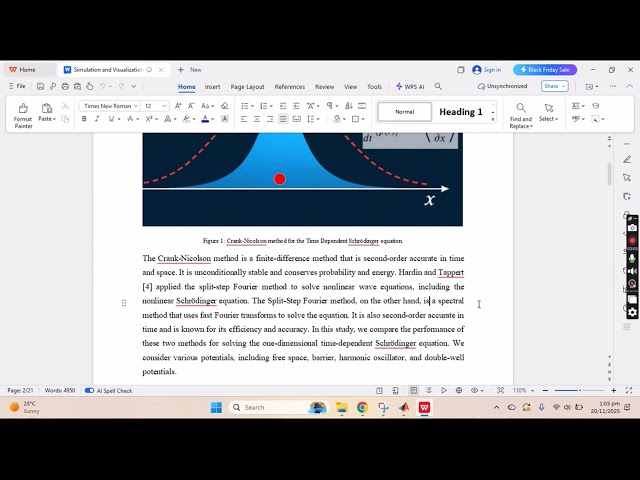
Task: Toggle Print layout view in status bar
Action: (413, 390)
